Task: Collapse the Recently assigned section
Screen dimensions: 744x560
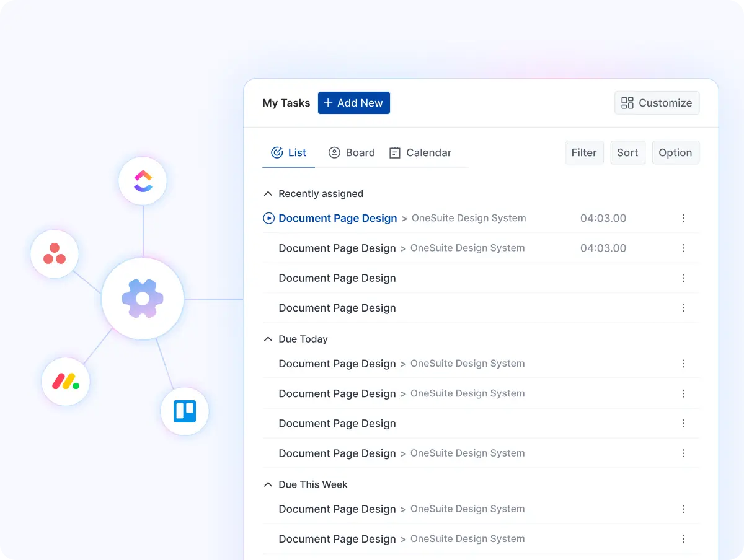Action: (268, 194)
